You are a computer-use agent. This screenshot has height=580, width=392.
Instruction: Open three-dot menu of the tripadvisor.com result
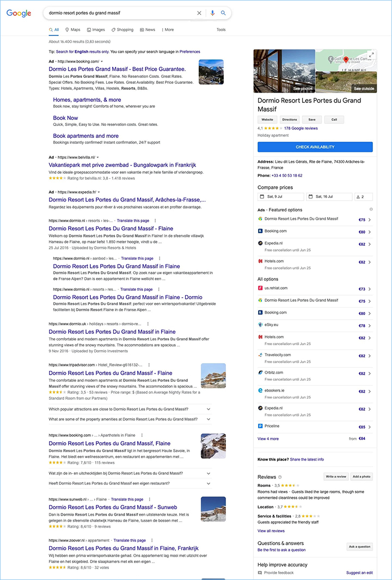pyautogui.click(x=148, y=365)
